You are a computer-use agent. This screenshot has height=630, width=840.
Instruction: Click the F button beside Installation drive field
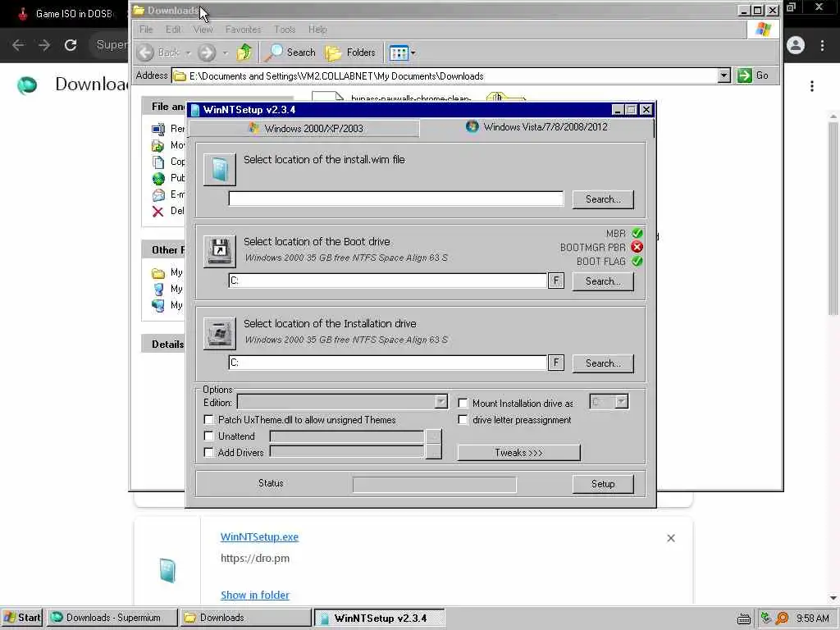point(556,362)
